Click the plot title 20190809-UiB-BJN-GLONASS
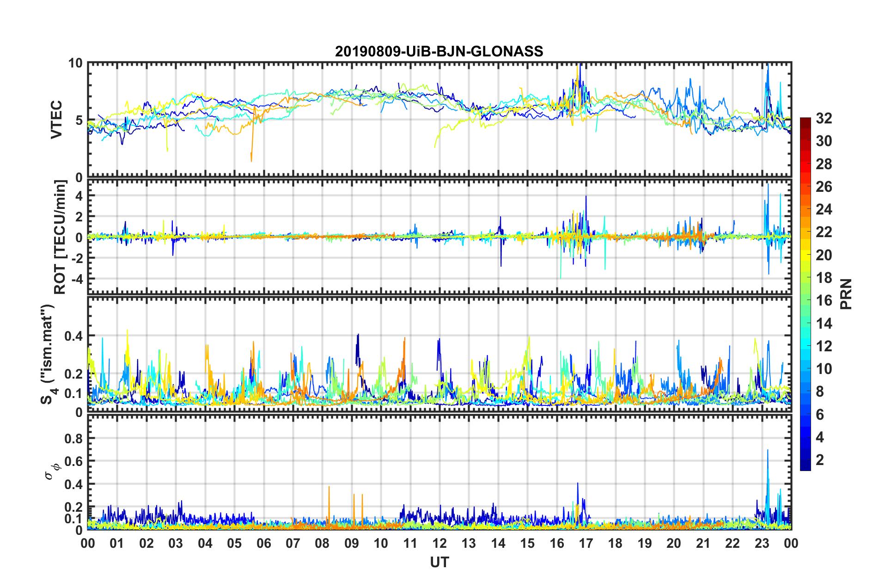Viewport: 879px width, 588px height. point(439,51)
